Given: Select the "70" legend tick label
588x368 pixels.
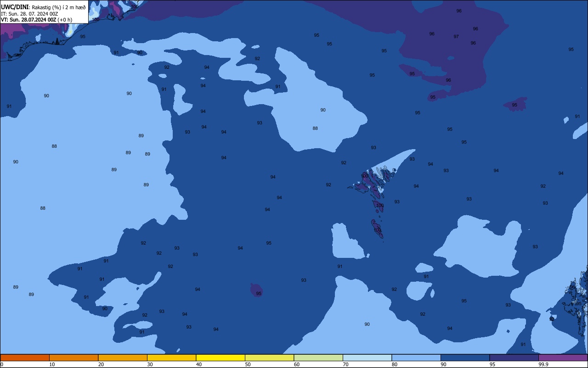Looking at the screenshot, I should point(345,364).
